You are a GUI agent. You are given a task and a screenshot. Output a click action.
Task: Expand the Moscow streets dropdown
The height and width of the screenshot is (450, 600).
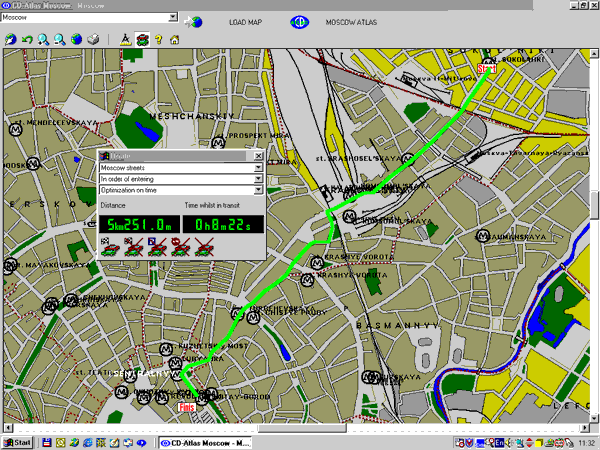pos(258,168)
